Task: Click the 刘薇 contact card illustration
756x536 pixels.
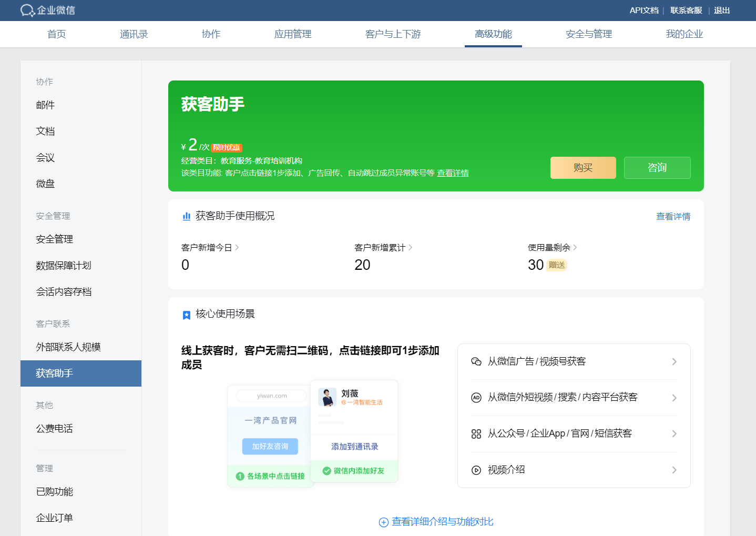Action: pos(354,431)
